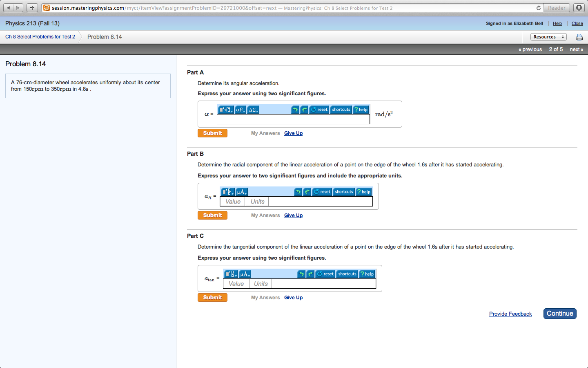588x368 pixels.
Task: Click the print icon
Action: point(579,37)
